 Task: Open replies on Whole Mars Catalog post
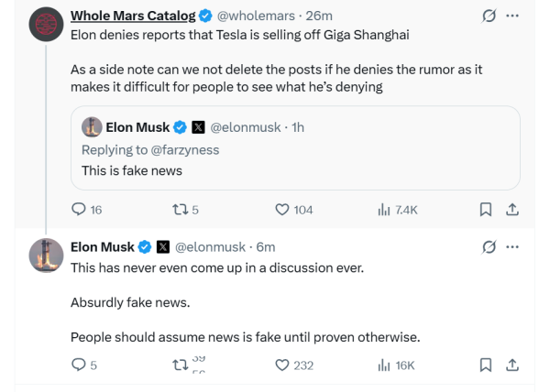(86, 210)
